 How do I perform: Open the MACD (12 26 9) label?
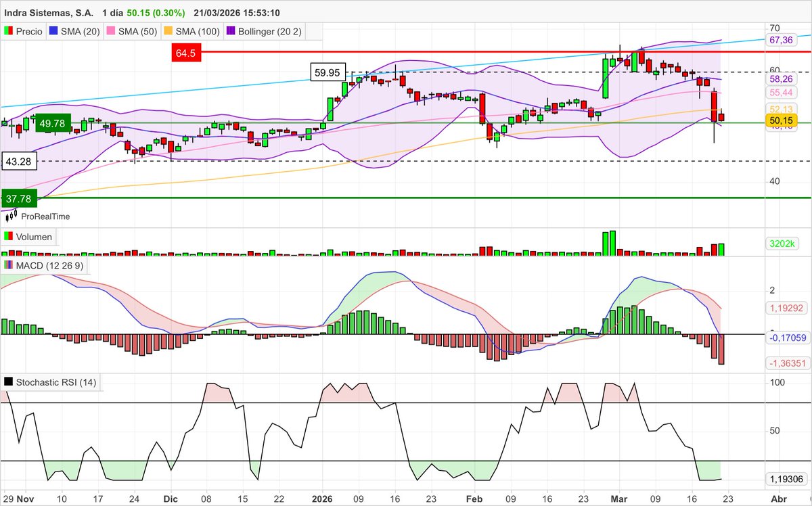pos(50,266)
